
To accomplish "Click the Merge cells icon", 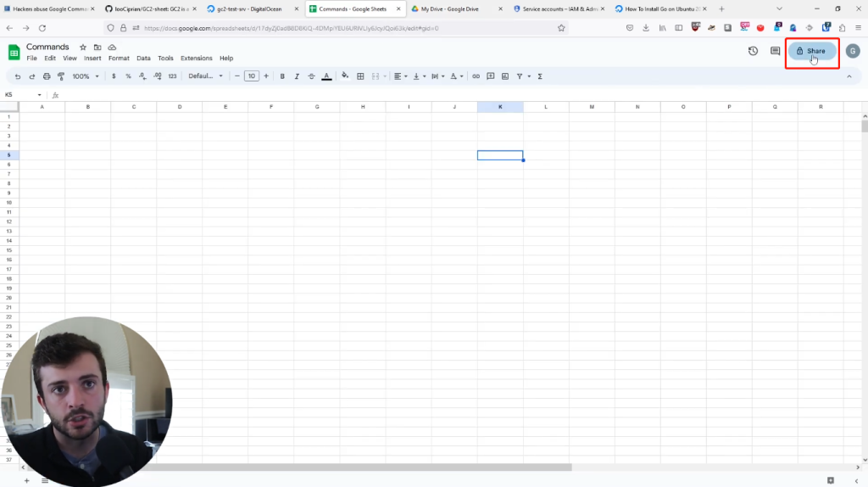I will click(x=376, y=76).
